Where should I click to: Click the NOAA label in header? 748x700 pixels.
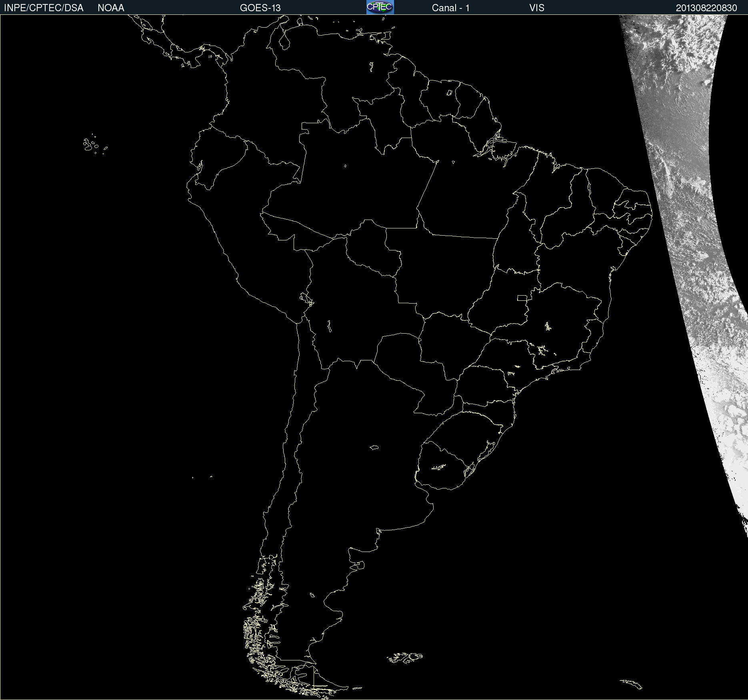tap(111, 8)
